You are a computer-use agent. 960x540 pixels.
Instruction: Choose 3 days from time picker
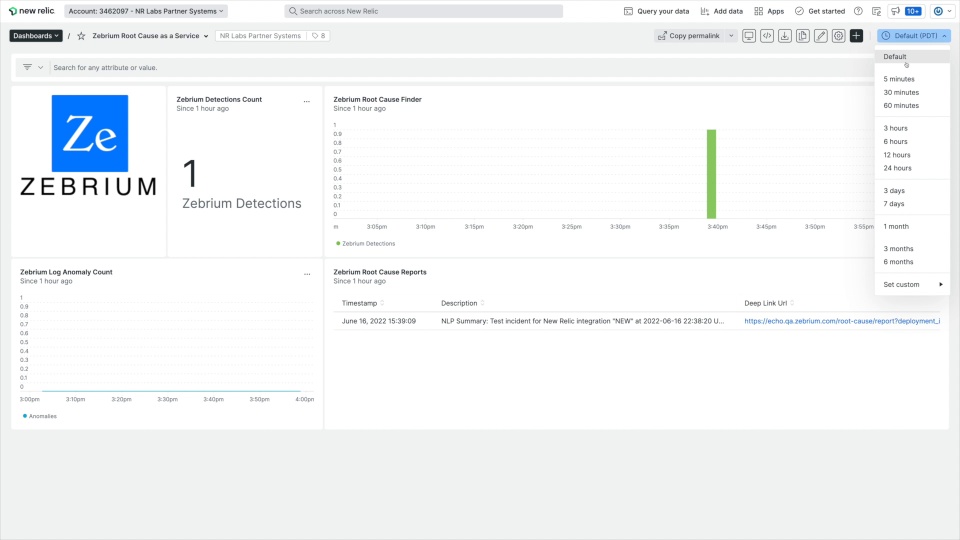[x=912, y=190]
